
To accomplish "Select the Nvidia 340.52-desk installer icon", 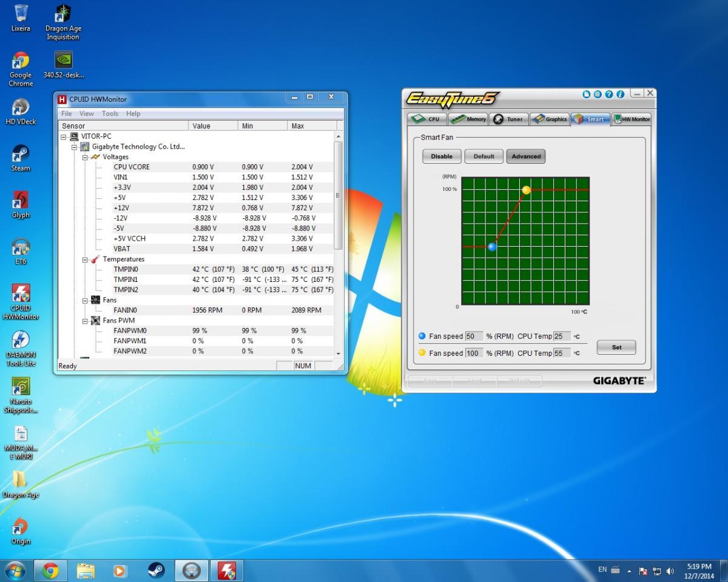I will pyautogui.click(x=64, y=65).
